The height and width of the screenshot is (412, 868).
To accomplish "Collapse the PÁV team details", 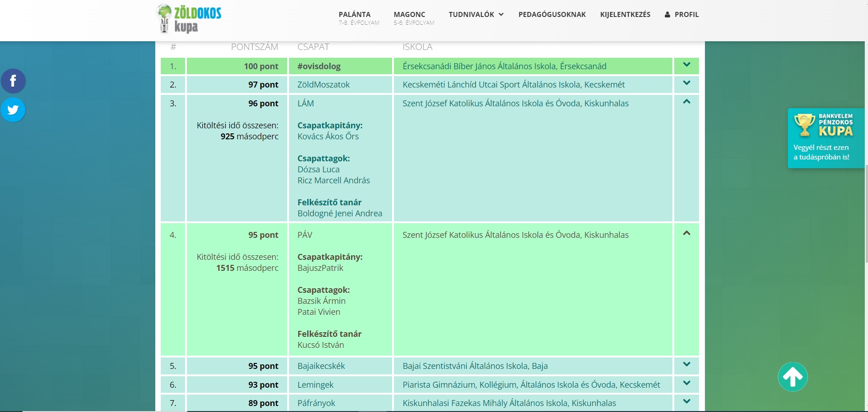I will click(686, 233).
